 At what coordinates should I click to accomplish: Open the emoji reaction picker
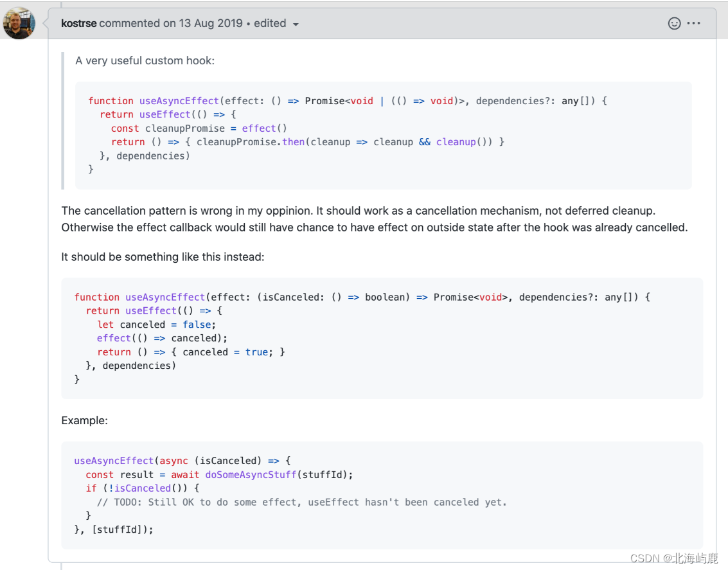674,23
